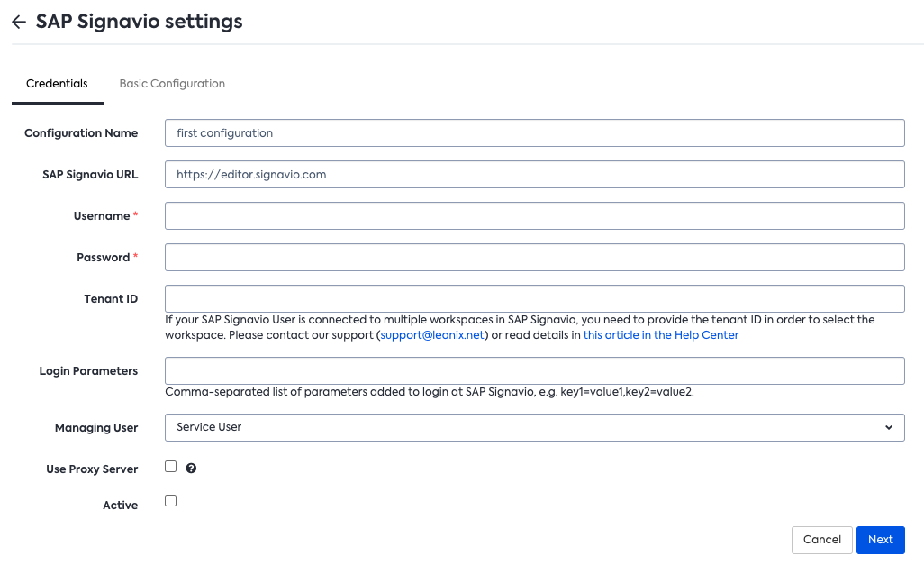
Task: Click the back arrow icon
Action: coord(19,23)
